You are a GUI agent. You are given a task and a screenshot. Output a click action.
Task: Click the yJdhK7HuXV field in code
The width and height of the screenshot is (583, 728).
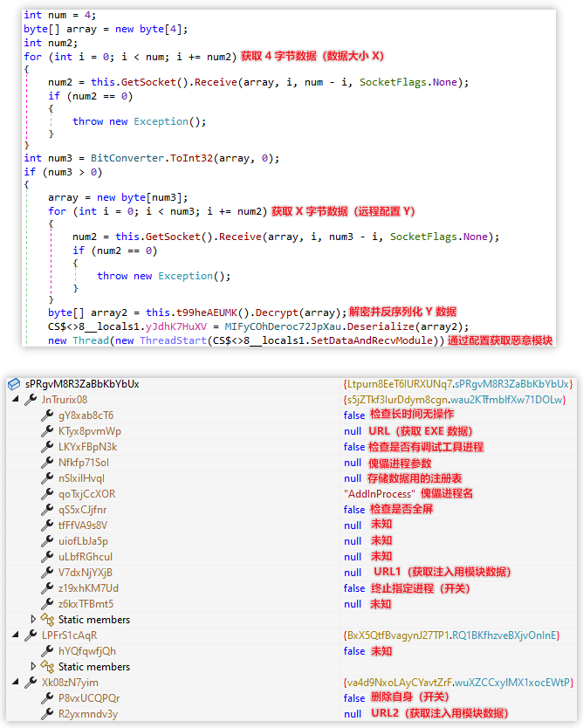176,326
